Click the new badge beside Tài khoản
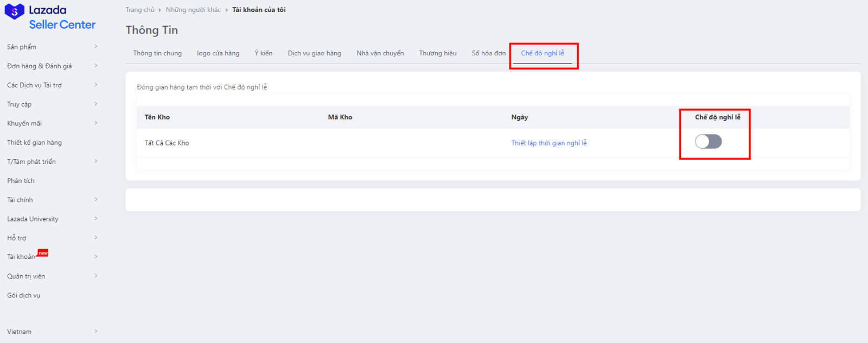Image resolution: width=868 pixels, height=343 pixels. [x=43, y=253]
